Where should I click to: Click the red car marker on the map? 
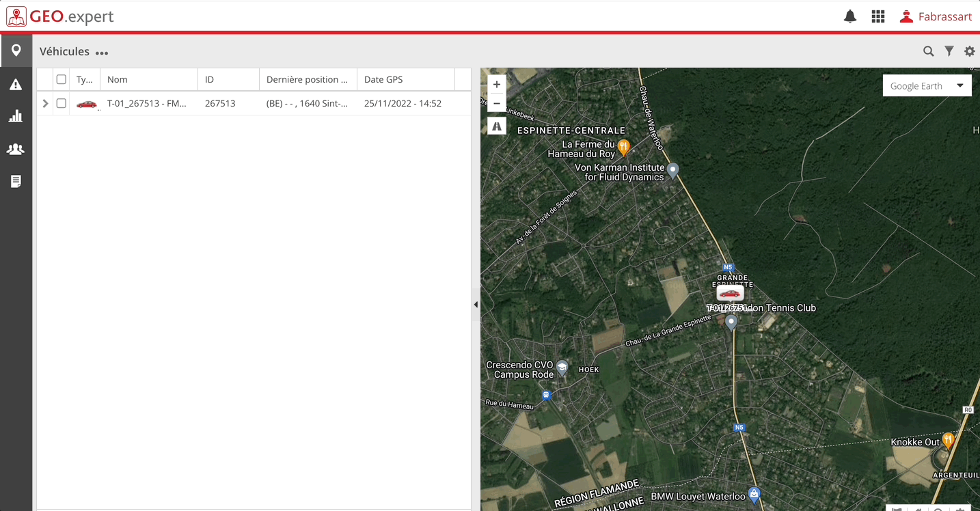coord(730,294)
